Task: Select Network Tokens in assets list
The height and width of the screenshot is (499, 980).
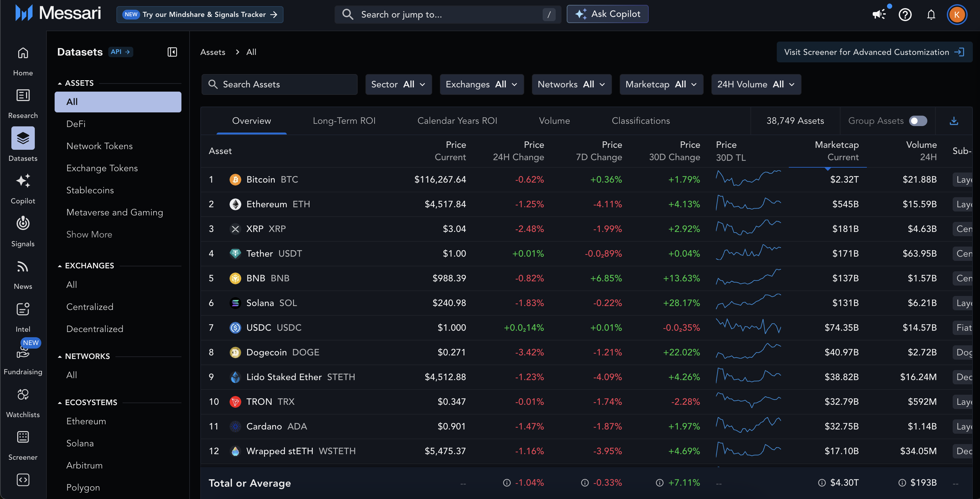Action: tap(99, 146)
